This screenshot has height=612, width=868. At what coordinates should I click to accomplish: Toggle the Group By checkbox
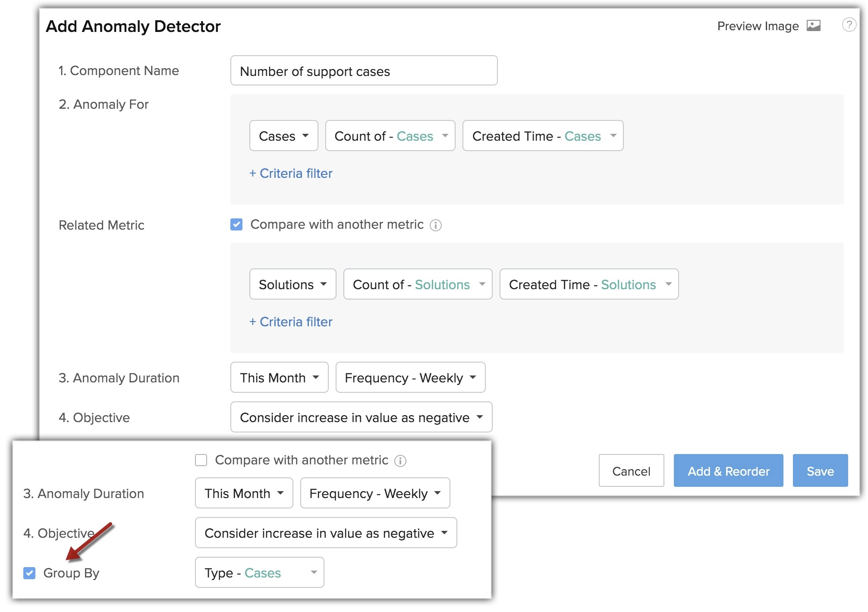pos(29,573)
